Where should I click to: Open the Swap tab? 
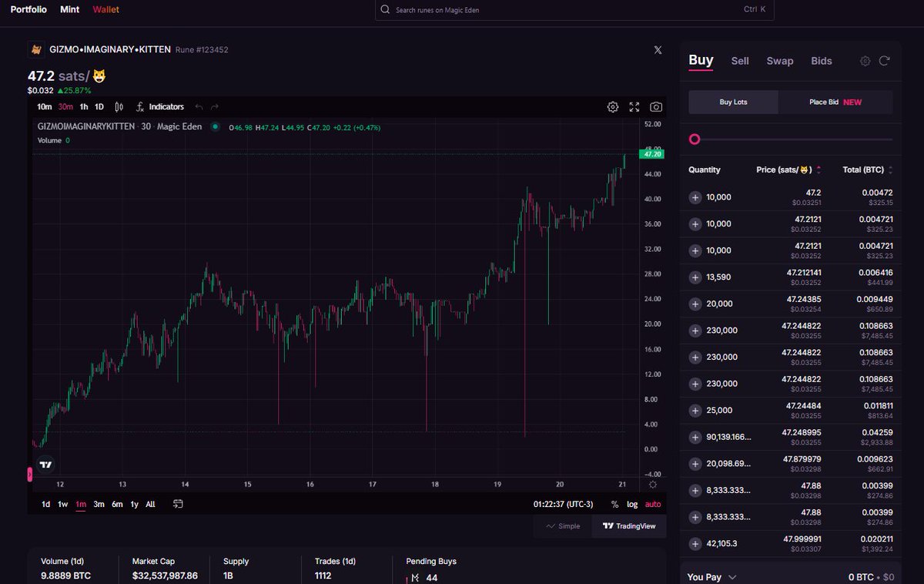point(779,61)
